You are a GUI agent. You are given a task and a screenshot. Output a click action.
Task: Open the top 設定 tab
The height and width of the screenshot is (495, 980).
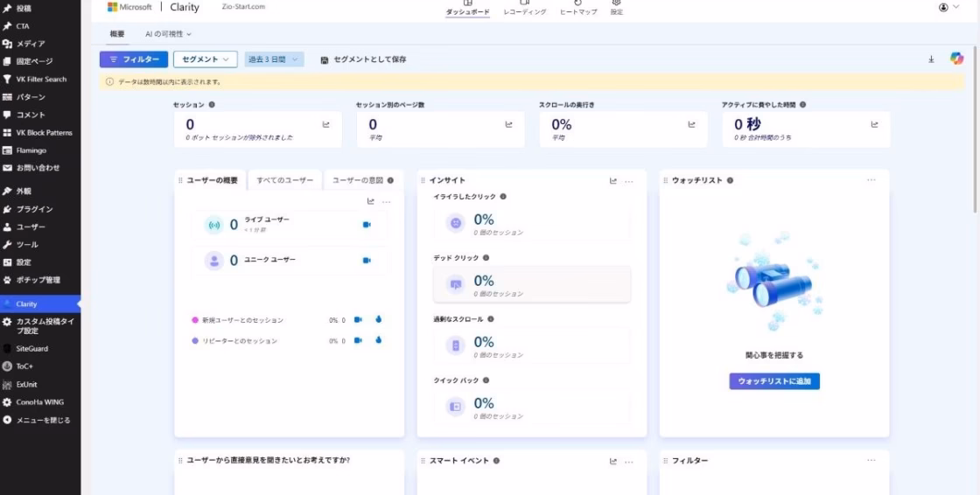tap(616, 8)
